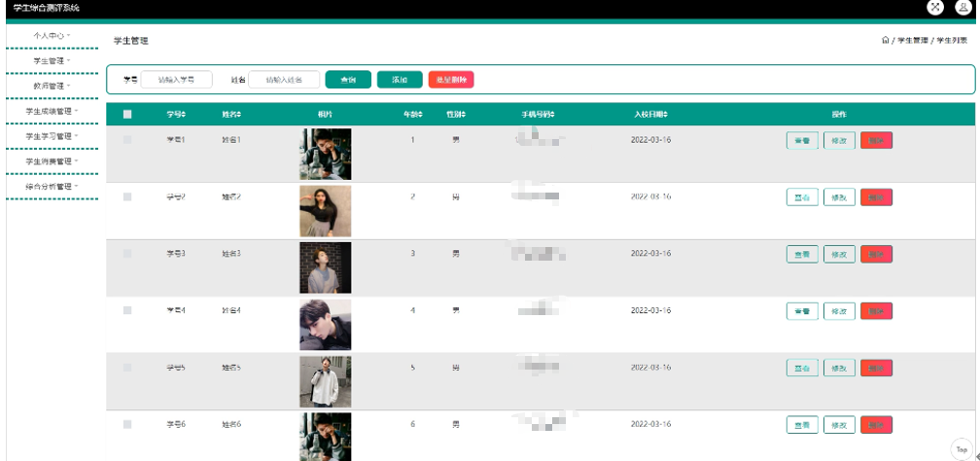This screenshot has height=461, width=980.
Task: Select the checkbox for row 学号4
Action: pyautogui.click(x=127, y=310)
